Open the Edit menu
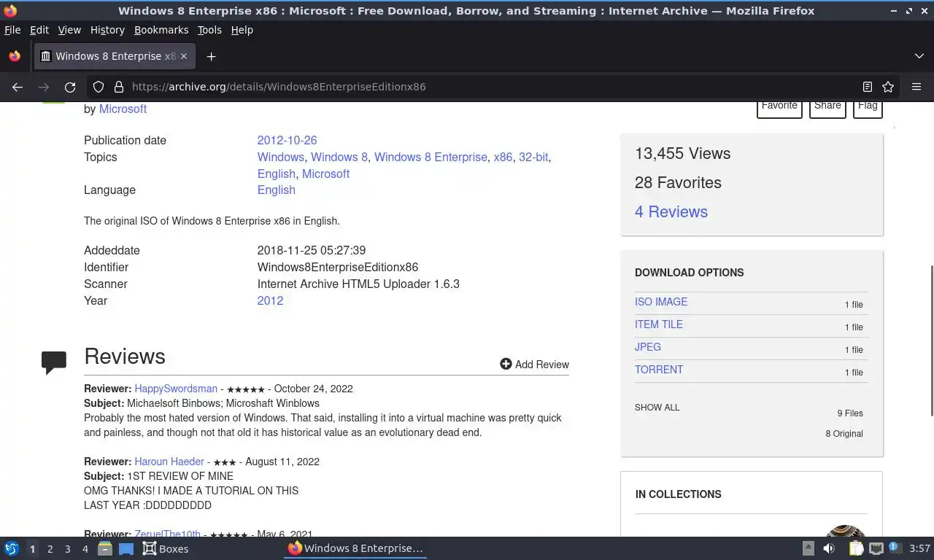 point(39,30)
